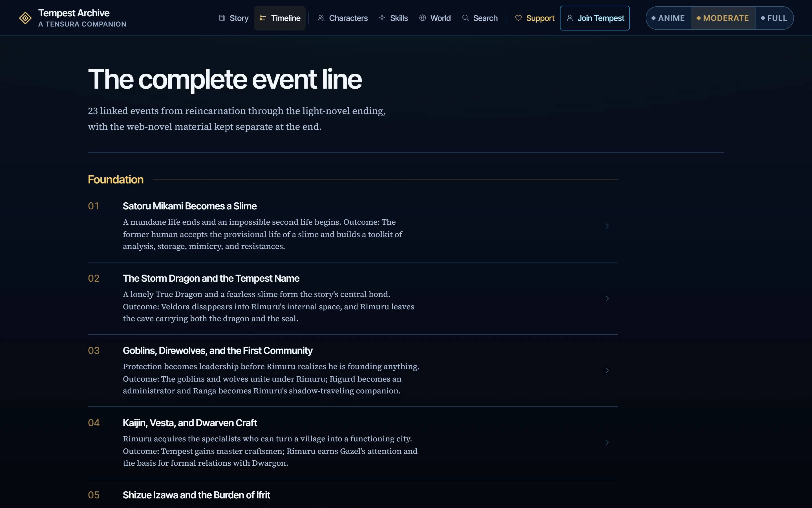The height and width of the screenshot is (508, 812).
Task: Click the Tempest Archive diamond logo icon
Action: pos(25,18)
